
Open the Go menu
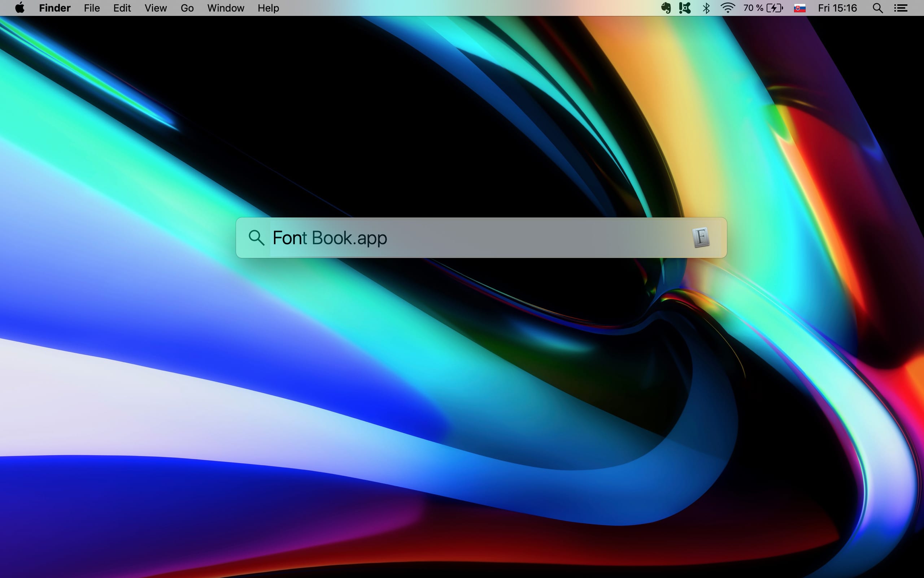[x=187, y=8]
